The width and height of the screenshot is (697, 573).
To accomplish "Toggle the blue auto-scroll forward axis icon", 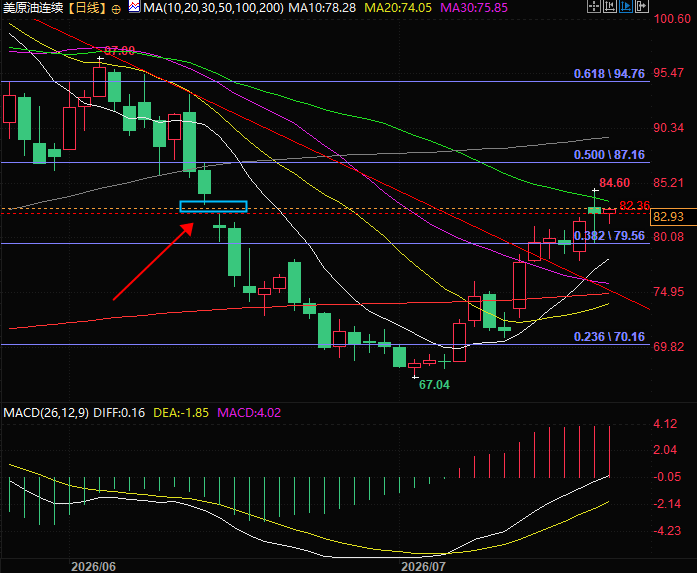I will [x=625, y=6].
